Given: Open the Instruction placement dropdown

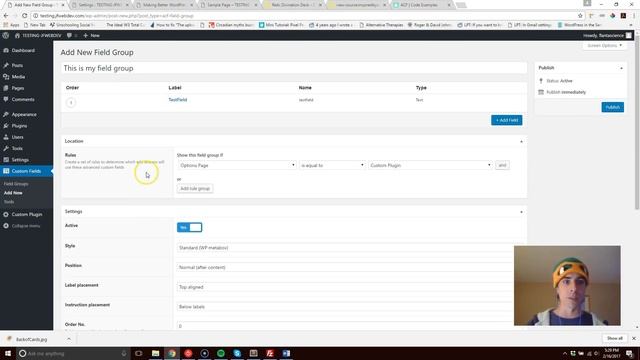Looking at the screenshot, I should (345, 307).
